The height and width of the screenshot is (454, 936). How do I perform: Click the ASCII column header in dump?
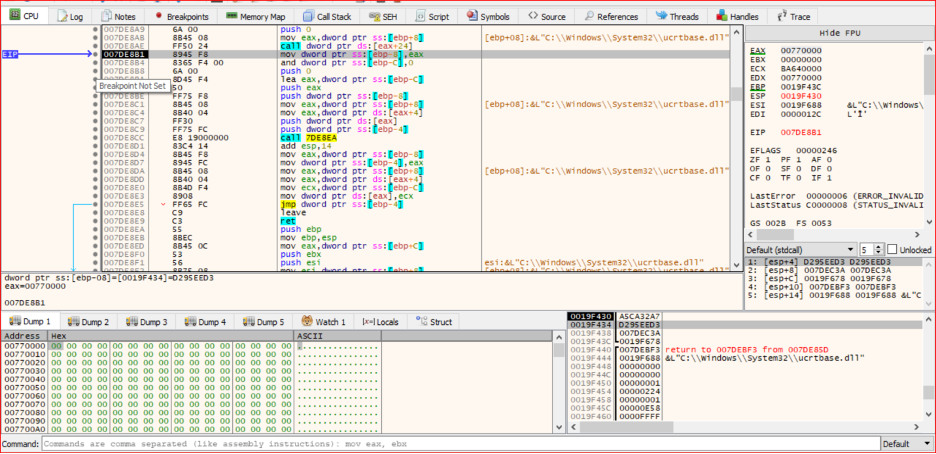pyautogui.click(x=338, y=336)
